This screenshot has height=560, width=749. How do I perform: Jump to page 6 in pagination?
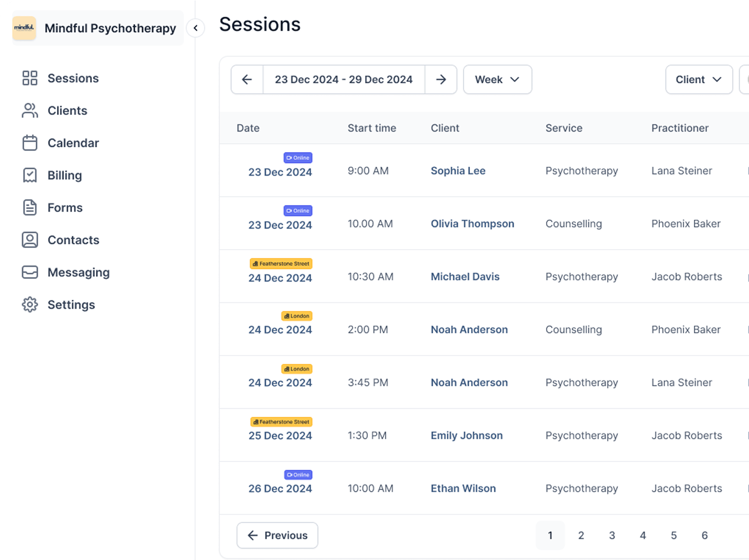(x=704, y=535)
